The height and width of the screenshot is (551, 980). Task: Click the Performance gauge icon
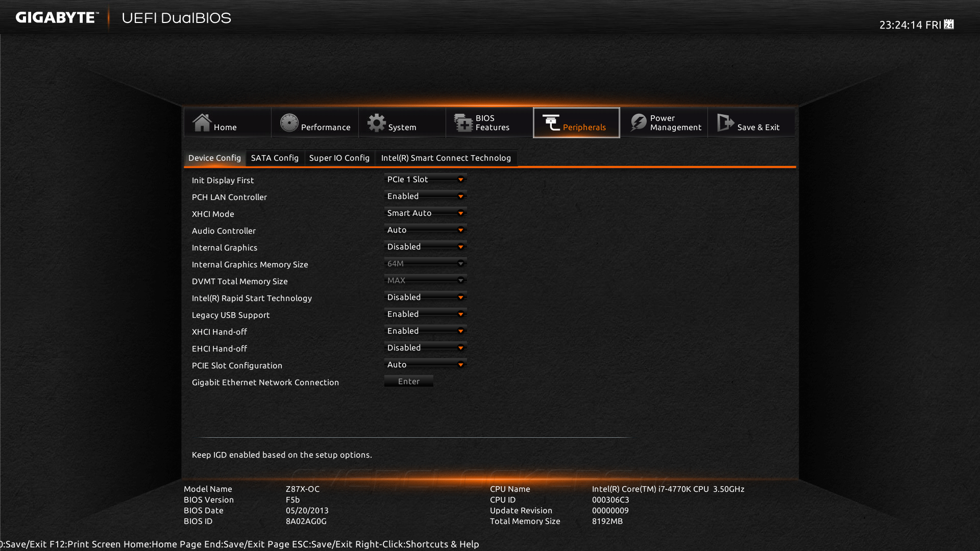[289, 122]
